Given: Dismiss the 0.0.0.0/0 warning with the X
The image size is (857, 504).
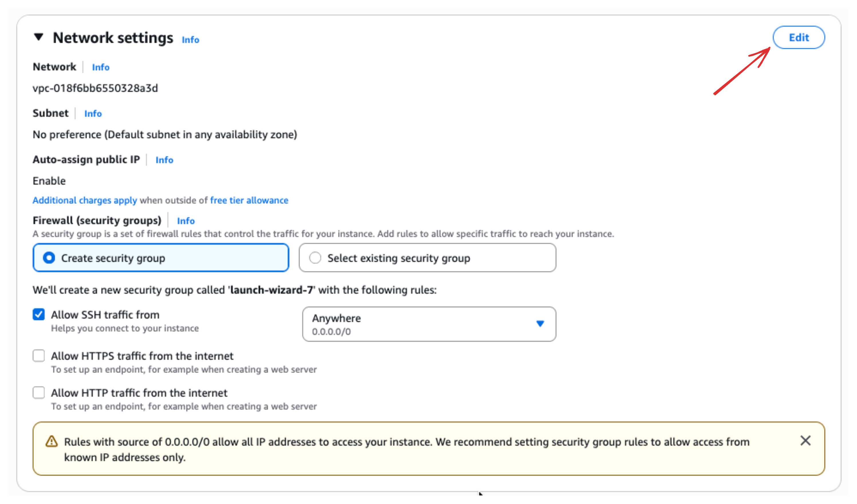Looking at the screenshot, I should click(805, 441).
